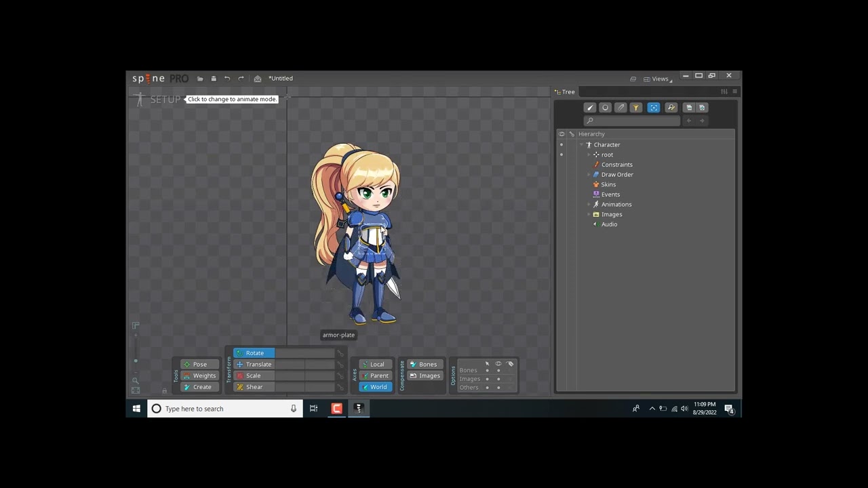The height and width of the screenshot is (488, 868).
Task: Switch from SETUP to animate mode
Action: 157,100
